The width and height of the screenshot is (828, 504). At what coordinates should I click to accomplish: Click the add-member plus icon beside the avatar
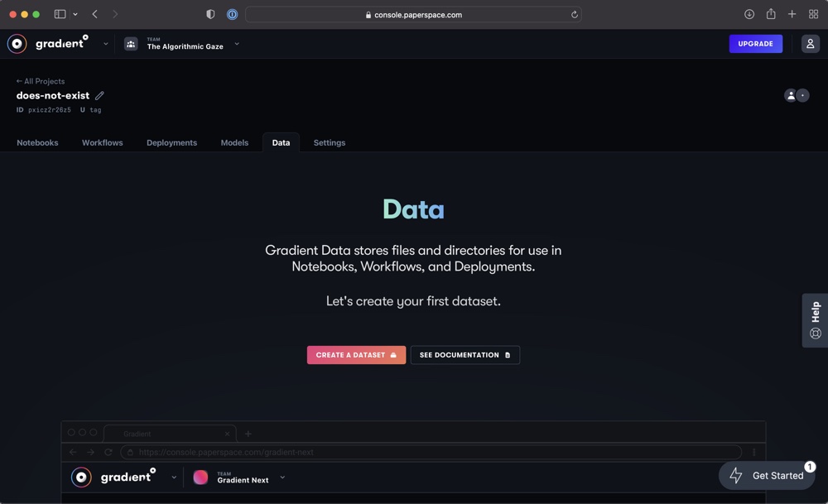pos(802,95)
